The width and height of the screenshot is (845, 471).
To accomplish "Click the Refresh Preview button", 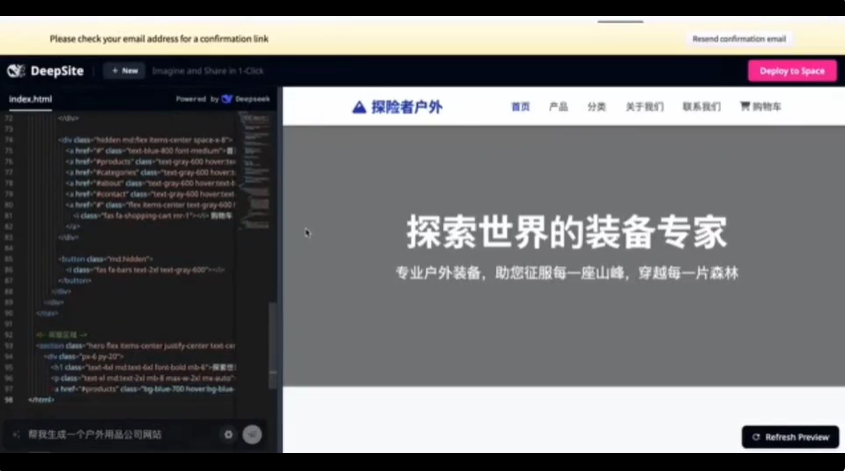I will [x=791, y=437].
